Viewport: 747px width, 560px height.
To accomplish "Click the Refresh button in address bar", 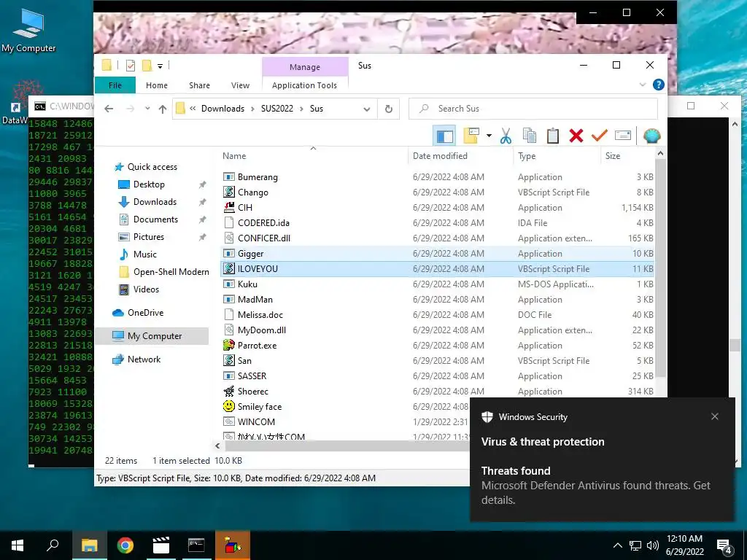I will click(389, 109).
